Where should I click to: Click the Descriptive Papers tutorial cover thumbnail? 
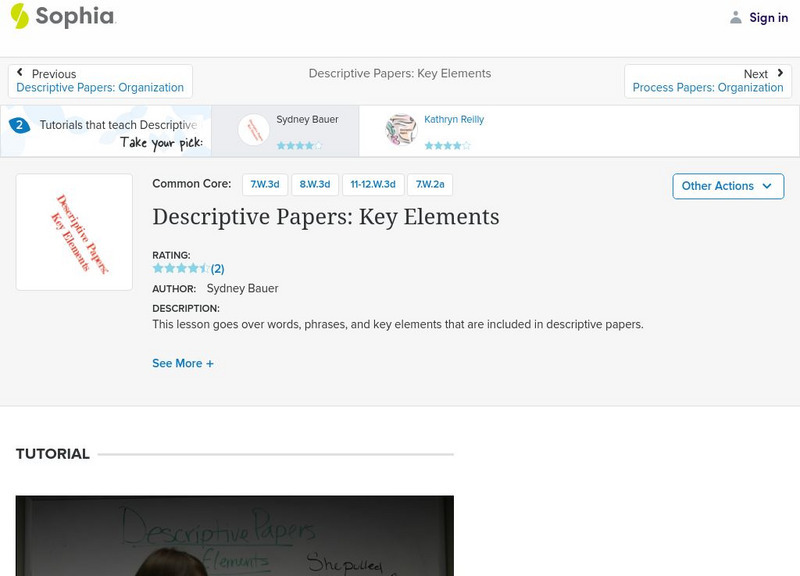point(74,232)
